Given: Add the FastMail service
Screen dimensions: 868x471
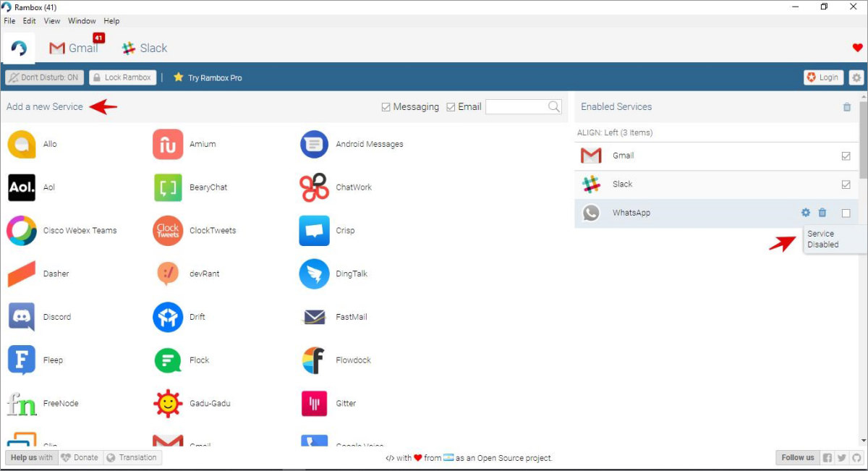Looking at the screenshot, I should 333,317.
